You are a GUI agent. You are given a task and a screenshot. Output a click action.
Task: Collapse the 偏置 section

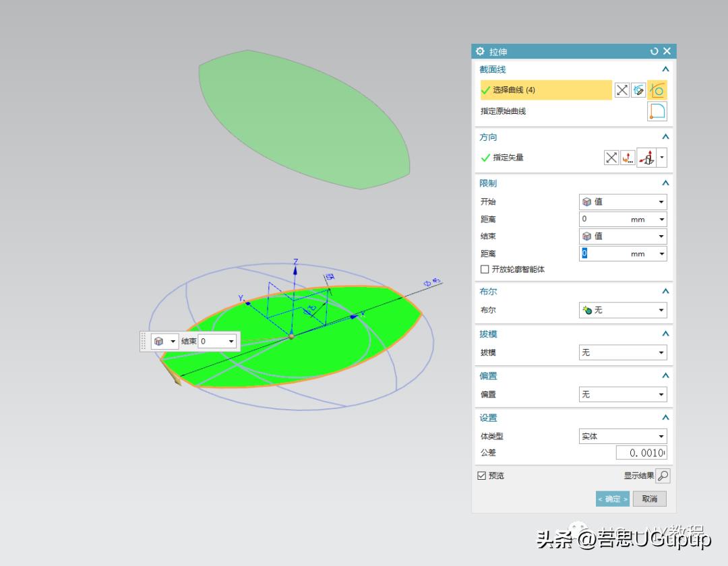tap(665, 375)
